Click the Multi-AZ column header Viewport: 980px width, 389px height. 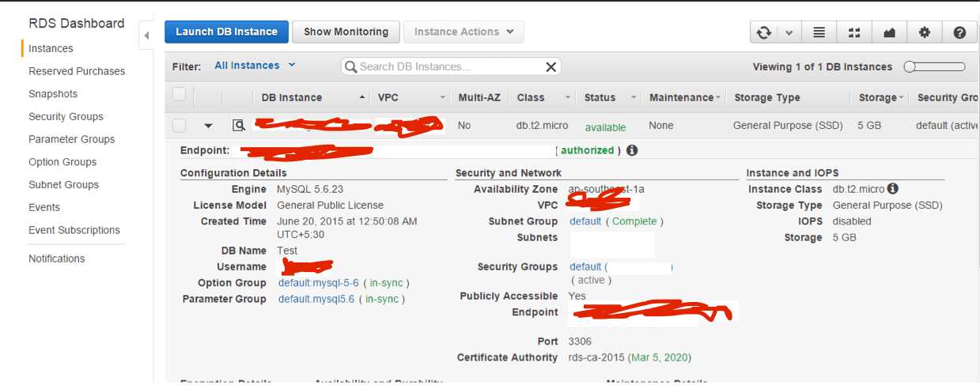coord(479,97)
